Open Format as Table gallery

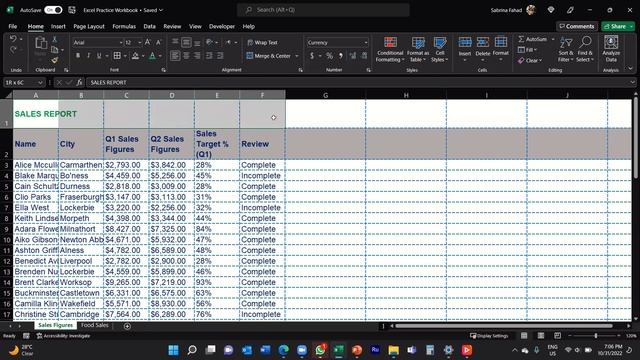coord(418,49)
